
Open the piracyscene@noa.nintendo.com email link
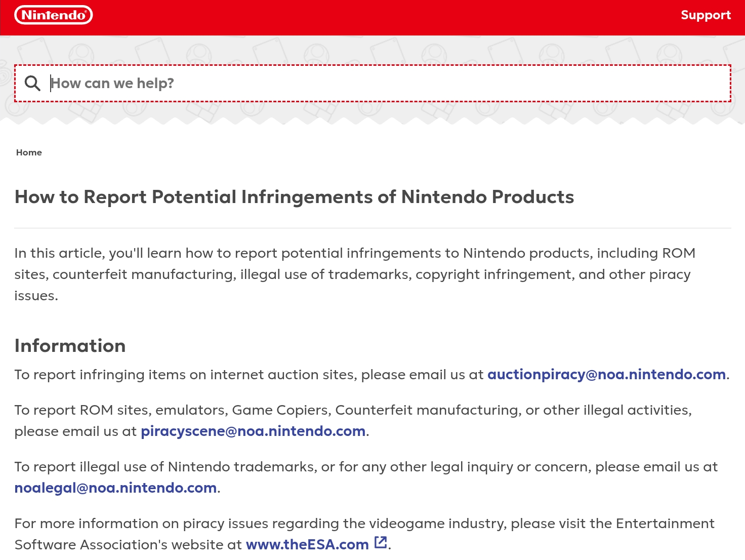click(253, 431)
